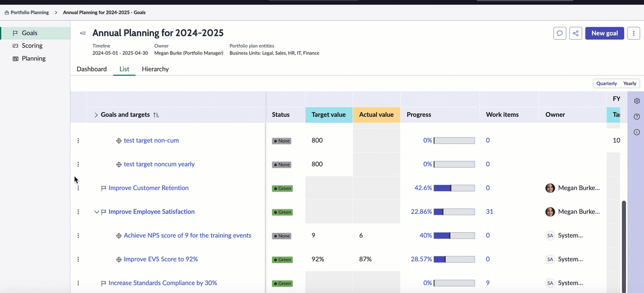Open Achieve NPS score of 9 target

click(x=187, y=236)
